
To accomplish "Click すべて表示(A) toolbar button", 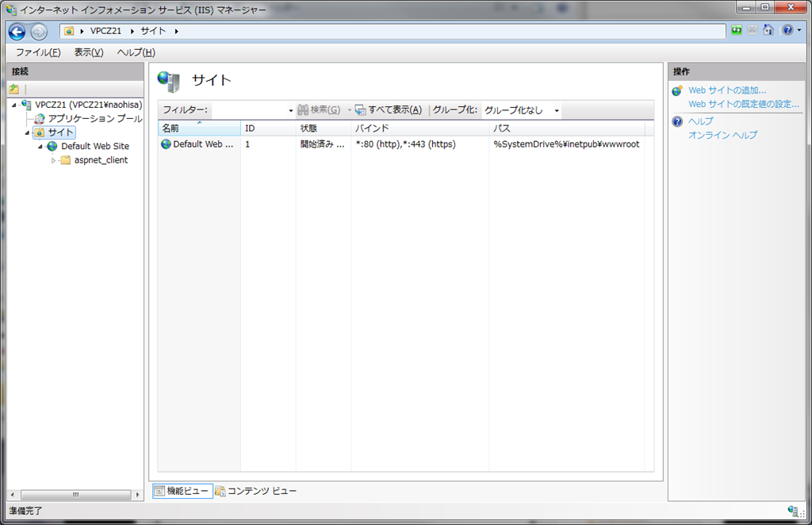I will 389,109.
